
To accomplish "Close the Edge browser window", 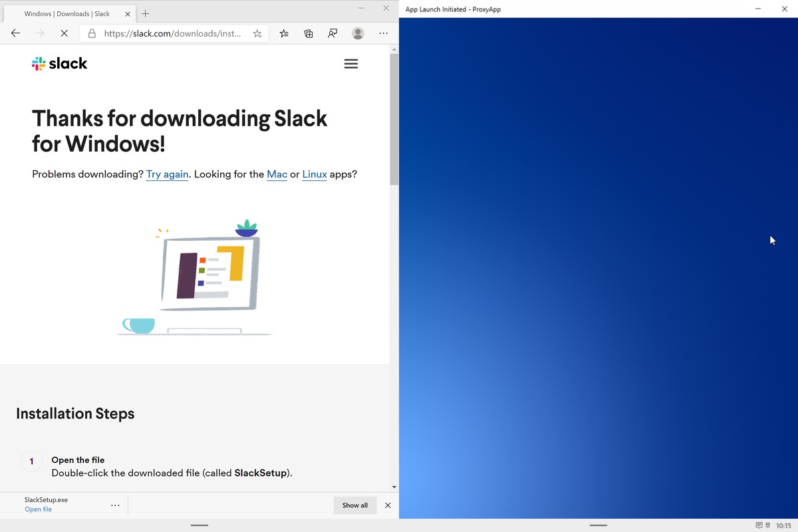I will pos(386,8).
